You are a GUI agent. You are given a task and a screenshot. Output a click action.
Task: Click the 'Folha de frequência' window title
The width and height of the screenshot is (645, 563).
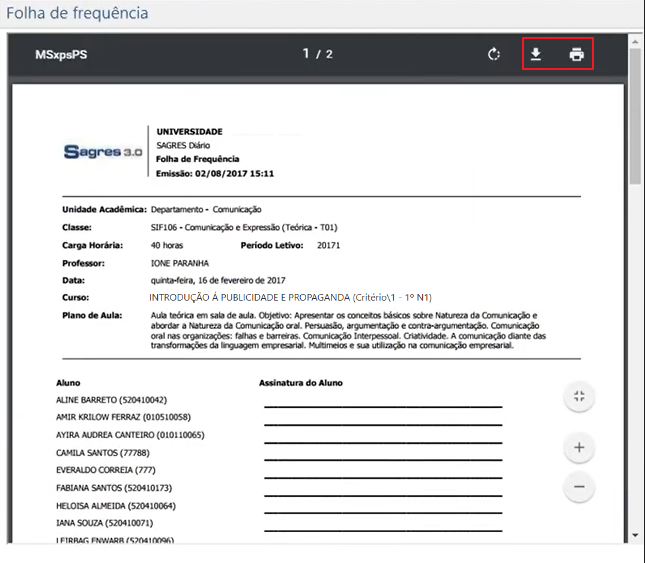(x=77, y=13)
